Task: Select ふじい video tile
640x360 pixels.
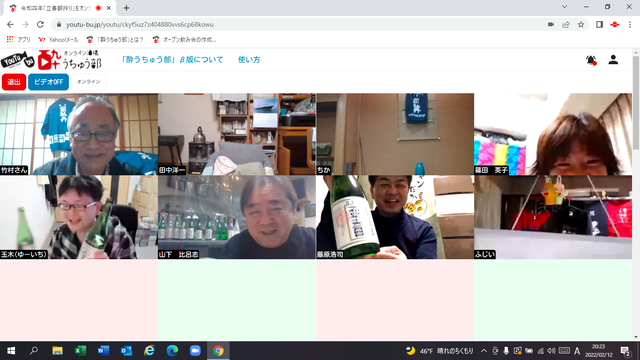Action: tap(553, 217)
